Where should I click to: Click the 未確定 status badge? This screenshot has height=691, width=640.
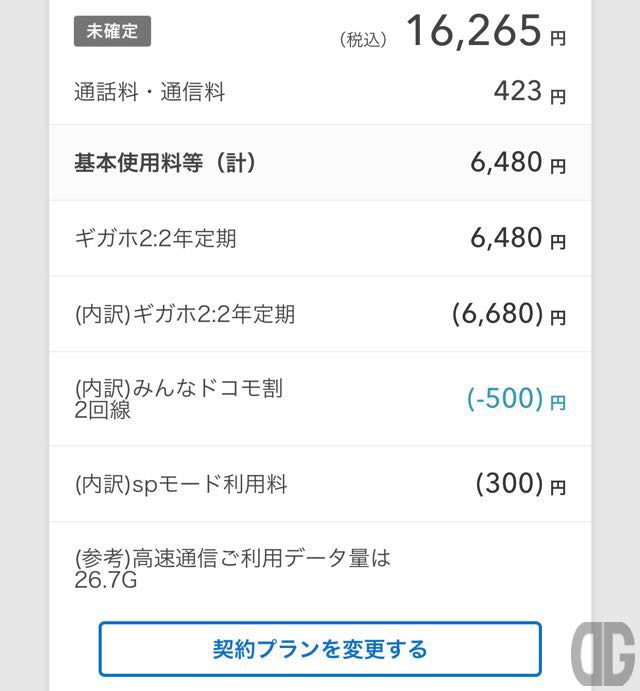(x=112, y=31)
